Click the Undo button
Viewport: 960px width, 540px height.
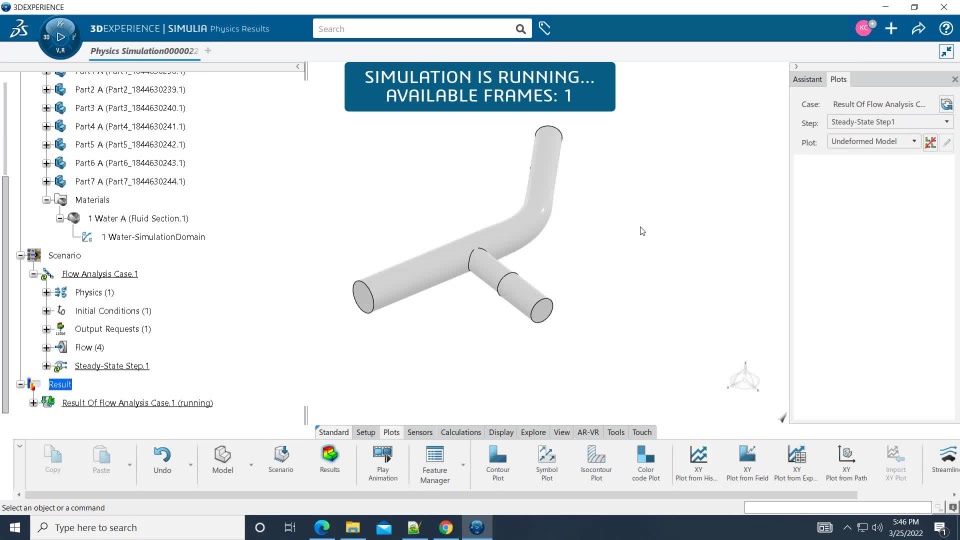(x=162, y=460)
